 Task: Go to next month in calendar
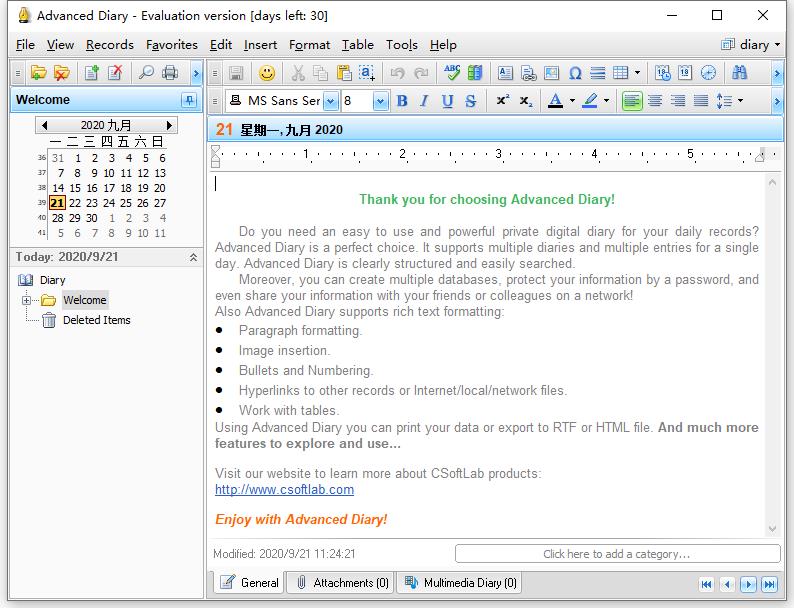(169, 125)
